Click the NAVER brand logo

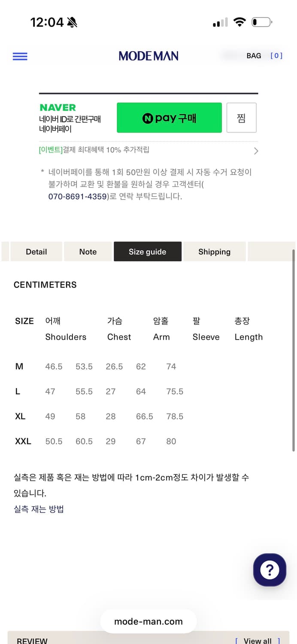(x=57, y=107)
